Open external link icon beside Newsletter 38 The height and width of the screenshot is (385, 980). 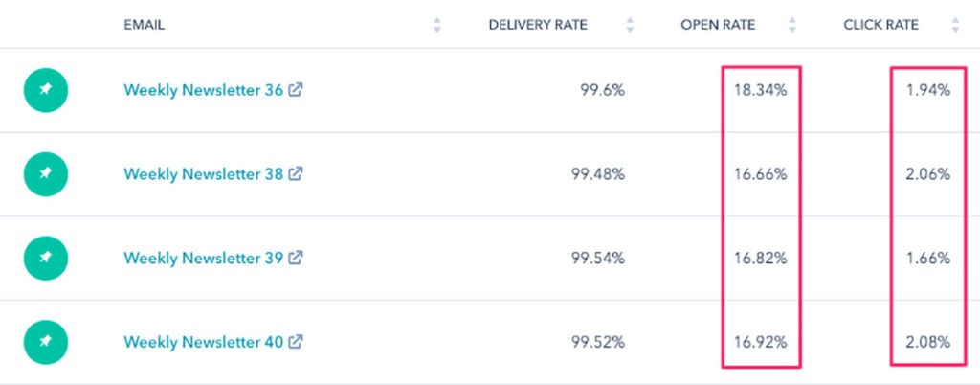point(296,173)
